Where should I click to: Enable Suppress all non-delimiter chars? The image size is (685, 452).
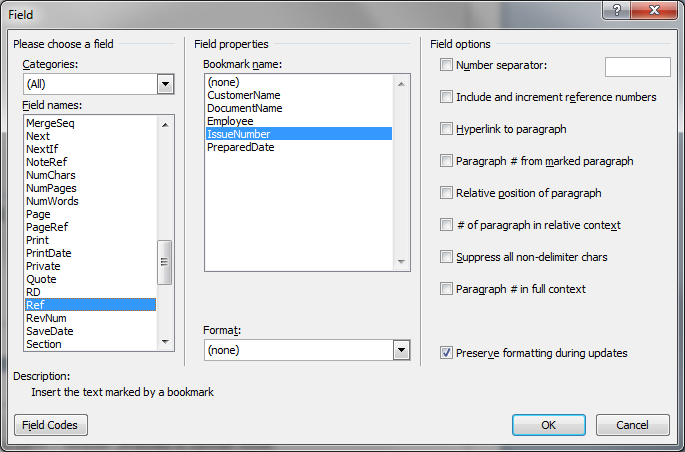click(x=446, y=257)
